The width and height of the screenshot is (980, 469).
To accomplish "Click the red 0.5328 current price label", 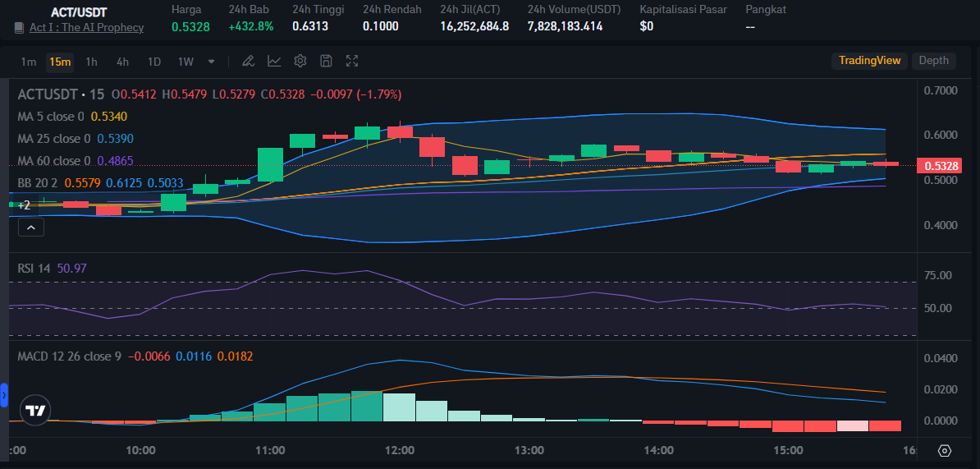I will (x=939, y=166).
